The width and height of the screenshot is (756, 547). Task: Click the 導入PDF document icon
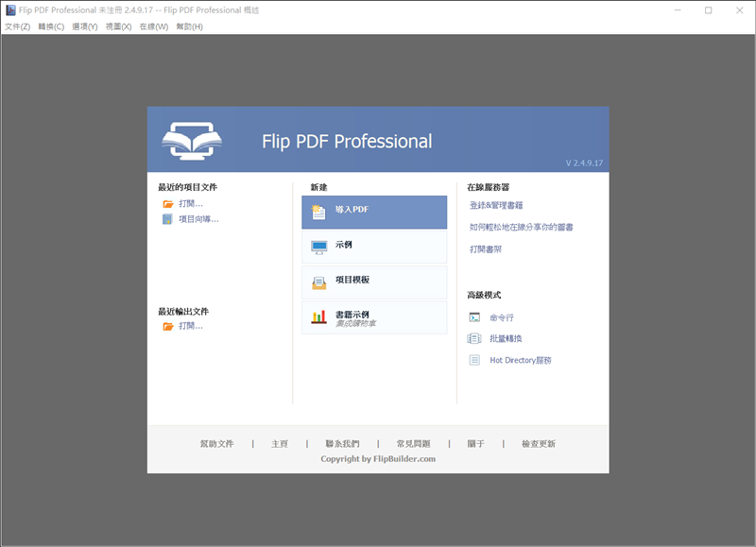[x=318, y=212]
